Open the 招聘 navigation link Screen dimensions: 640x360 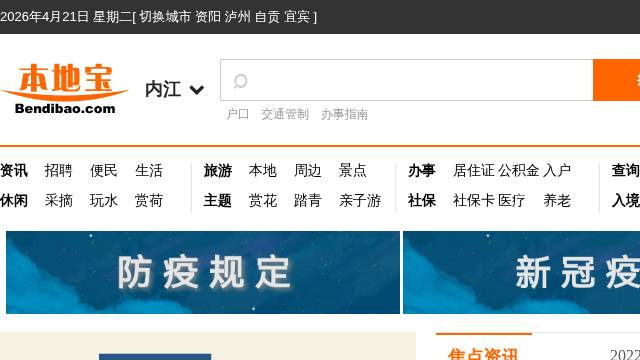click(x=58, y=170)
